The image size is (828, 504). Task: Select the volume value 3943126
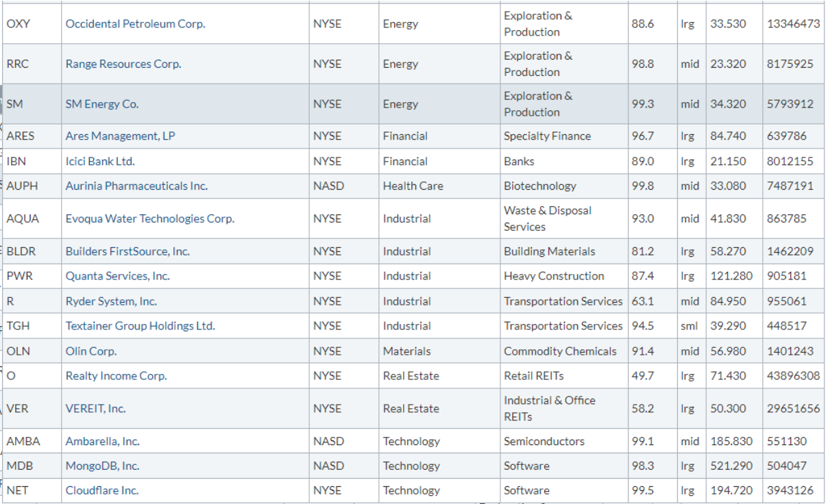[790, 491]
